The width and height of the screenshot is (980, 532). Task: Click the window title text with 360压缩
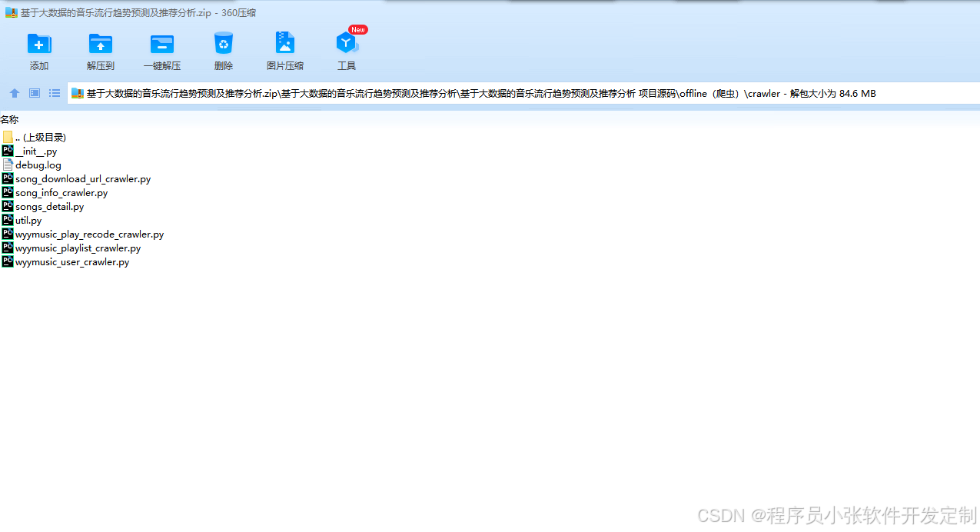pyautogui.click(x=138, y=12)
